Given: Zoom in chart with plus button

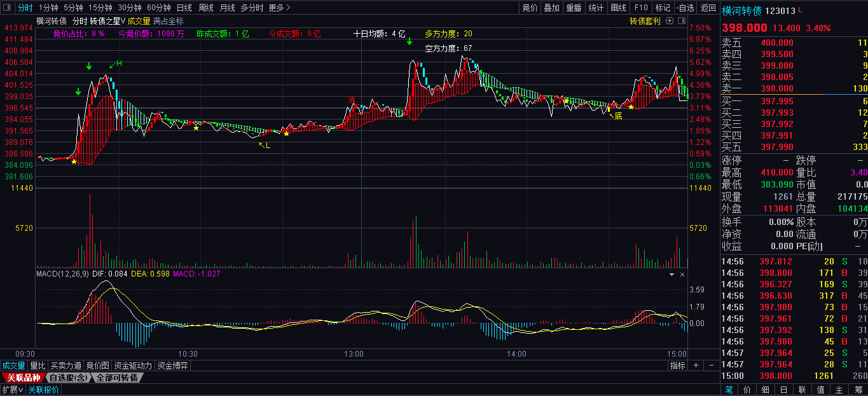Looking at the screenshot, I should (x=696, y=365).
